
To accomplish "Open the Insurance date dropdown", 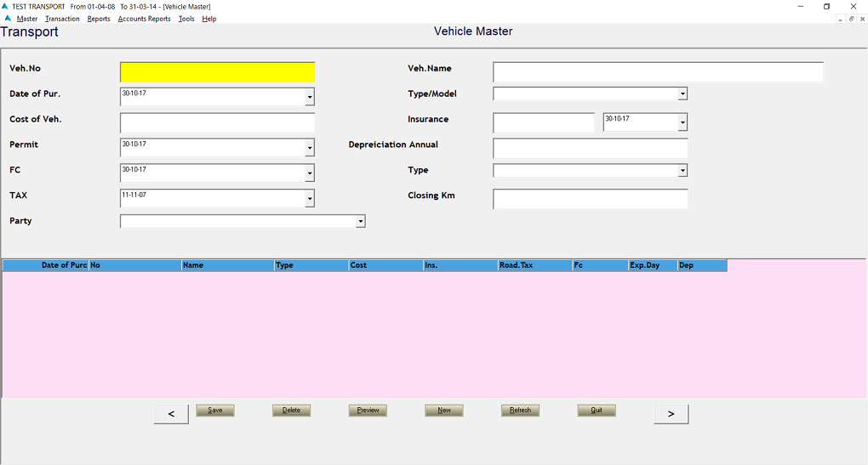I will click(682, 123).
